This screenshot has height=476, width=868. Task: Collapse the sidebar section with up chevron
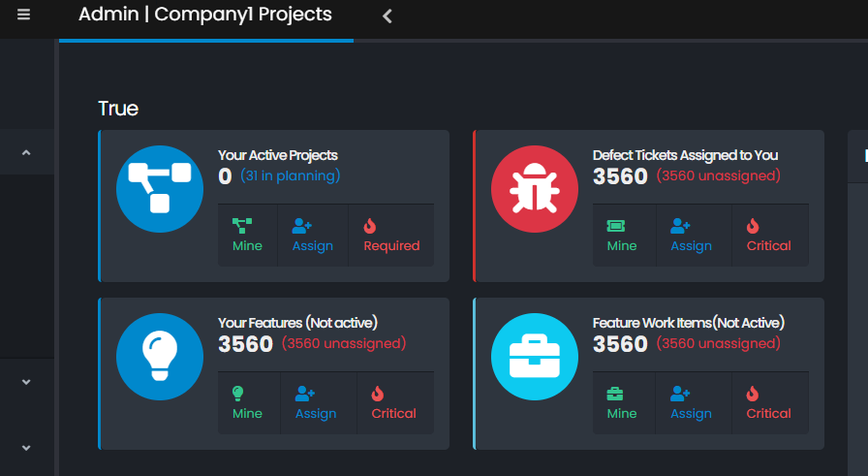26,152
